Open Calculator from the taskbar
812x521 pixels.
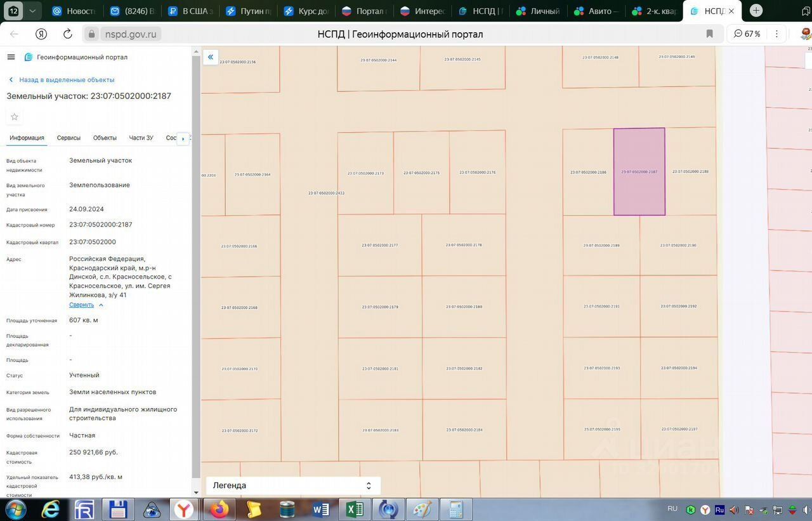[455, 510]
